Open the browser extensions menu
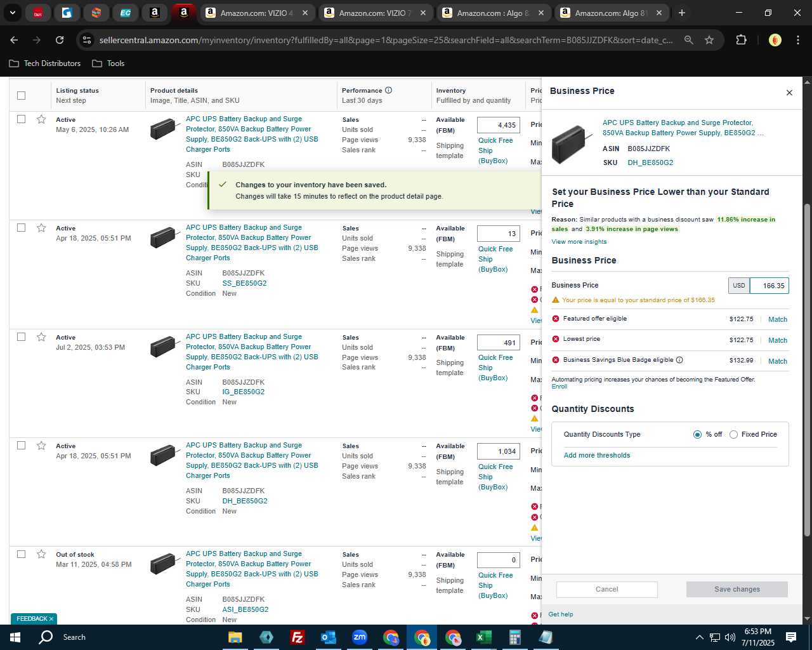The image size is (812, 650). point(741,40)
